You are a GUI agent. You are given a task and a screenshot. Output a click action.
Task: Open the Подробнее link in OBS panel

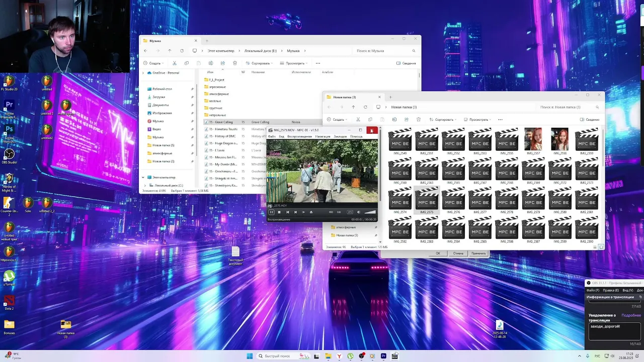(631, 315)
